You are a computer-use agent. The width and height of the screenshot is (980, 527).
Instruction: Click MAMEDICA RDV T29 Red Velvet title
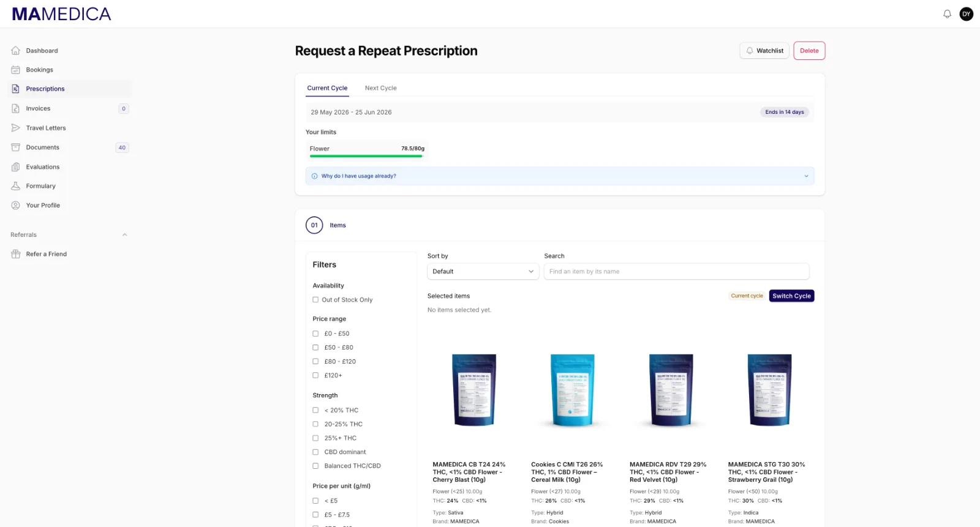point(668,473)
